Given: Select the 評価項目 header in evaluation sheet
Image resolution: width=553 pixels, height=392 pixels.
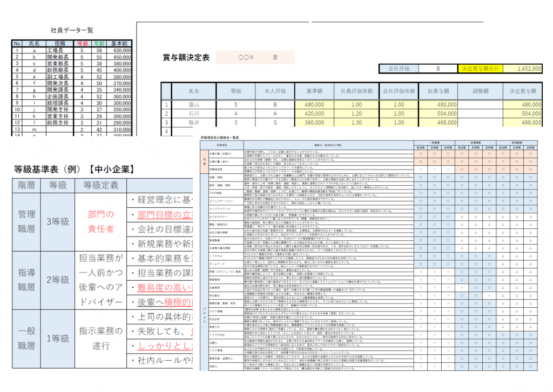Looking at the screenshot, I should point(221,146).
